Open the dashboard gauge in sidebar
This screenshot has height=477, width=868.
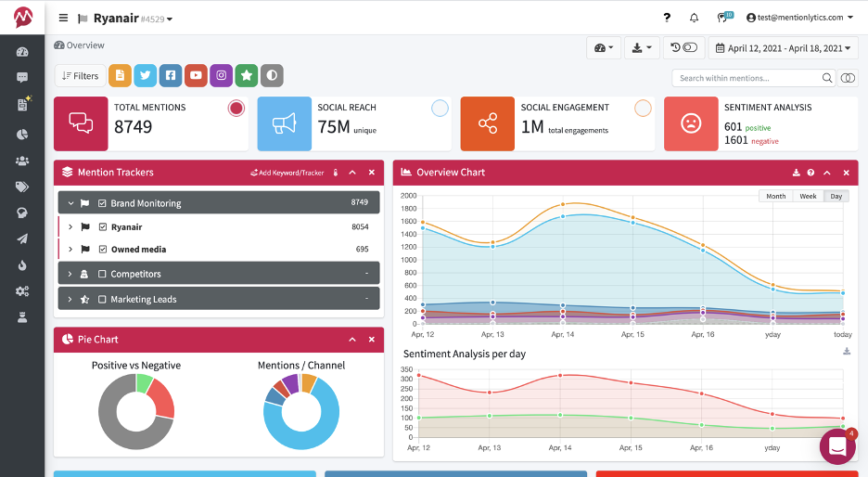tap(22, 52)
